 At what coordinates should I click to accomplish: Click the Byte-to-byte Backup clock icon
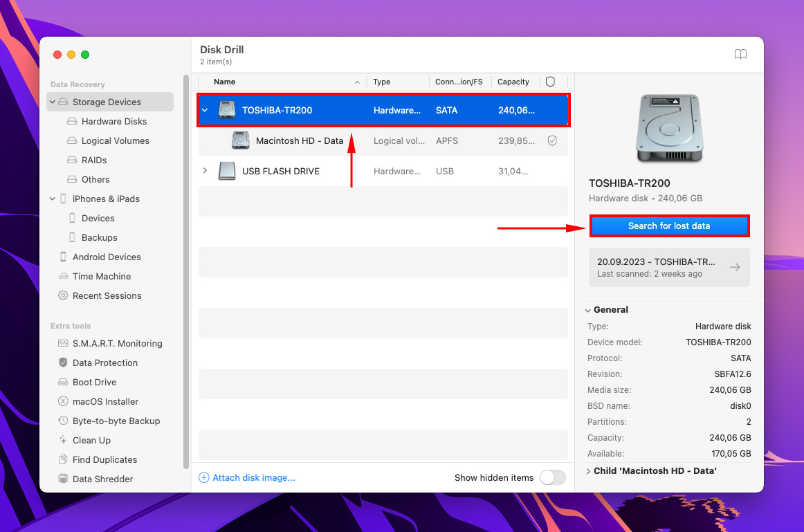tap(63, 421)
